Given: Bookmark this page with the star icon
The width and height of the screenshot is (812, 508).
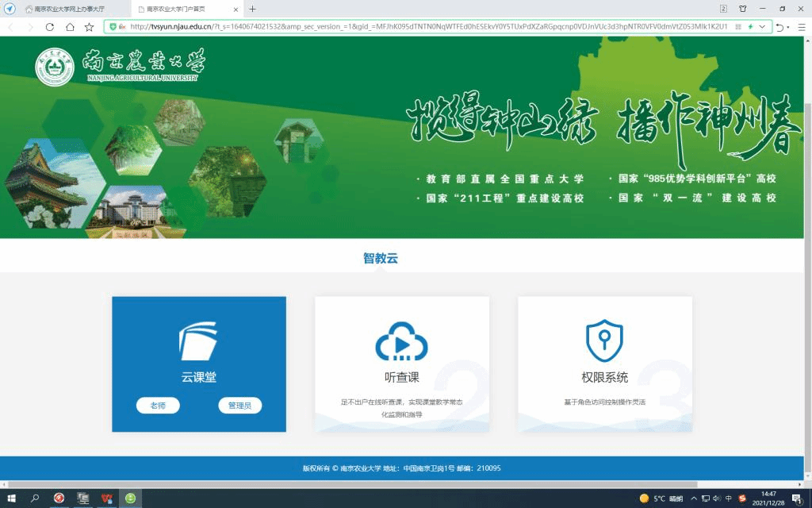Looking at the screenshot, I should pos(90,26).
